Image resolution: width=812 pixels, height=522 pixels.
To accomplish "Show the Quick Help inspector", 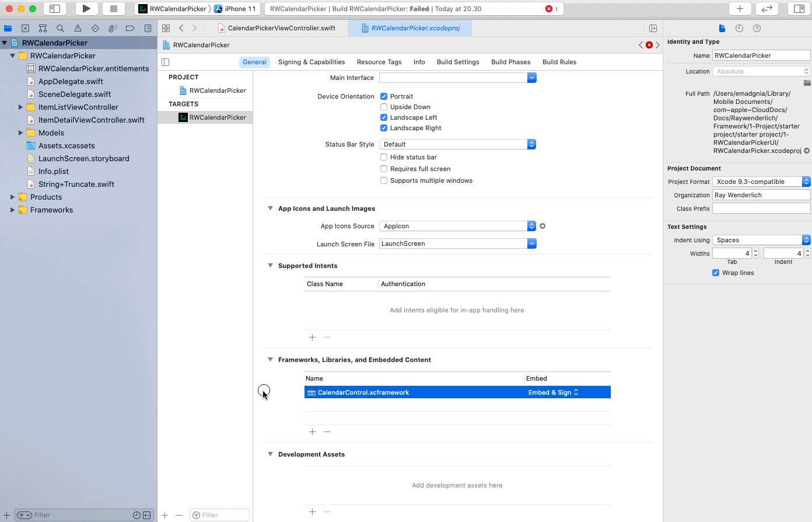I will (x=757, y=28).
